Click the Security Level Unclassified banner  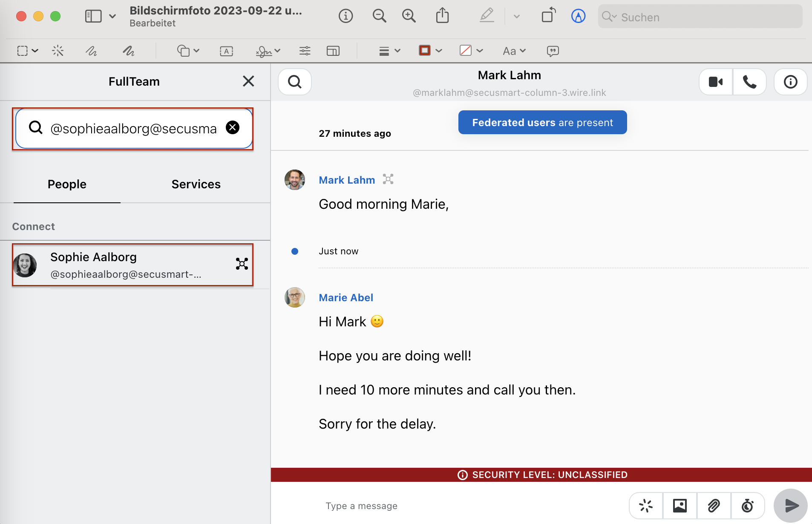click(541, 475)
